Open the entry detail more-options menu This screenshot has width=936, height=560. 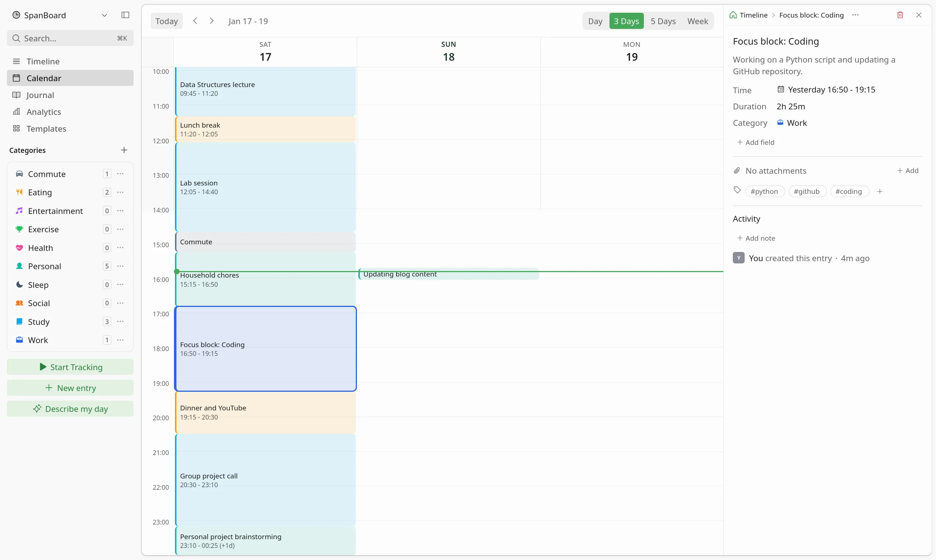[855, 15]
